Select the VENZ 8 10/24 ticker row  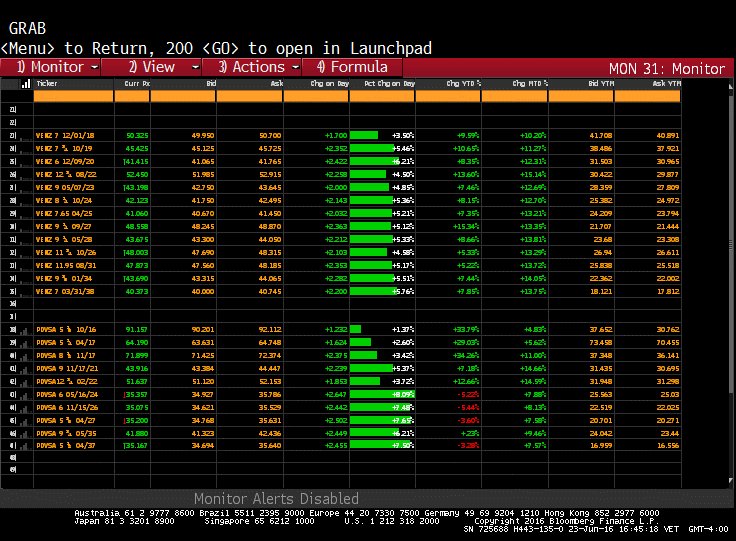(x=64, y=201)
